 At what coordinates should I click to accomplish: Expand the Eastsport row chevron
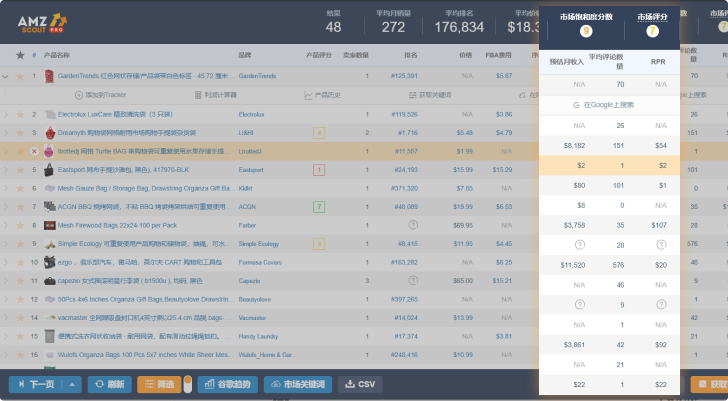pyautogui.click(x=6, y=170)
